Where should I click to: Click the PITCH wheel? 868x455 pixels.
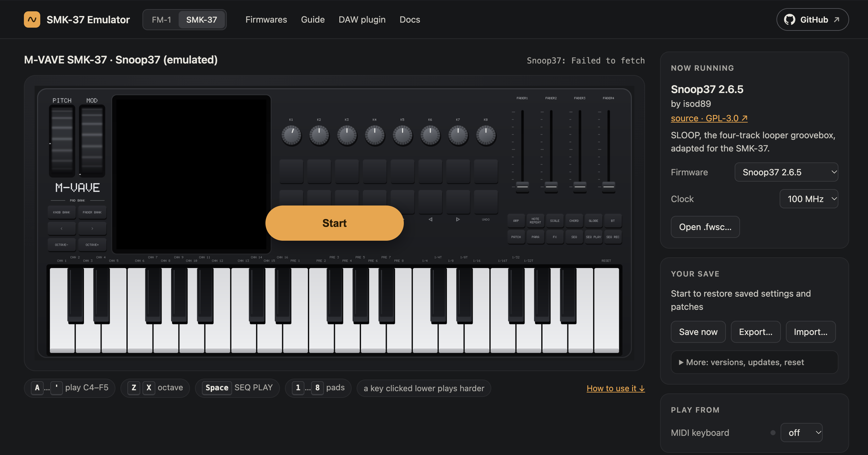click(x=62, y=141)
